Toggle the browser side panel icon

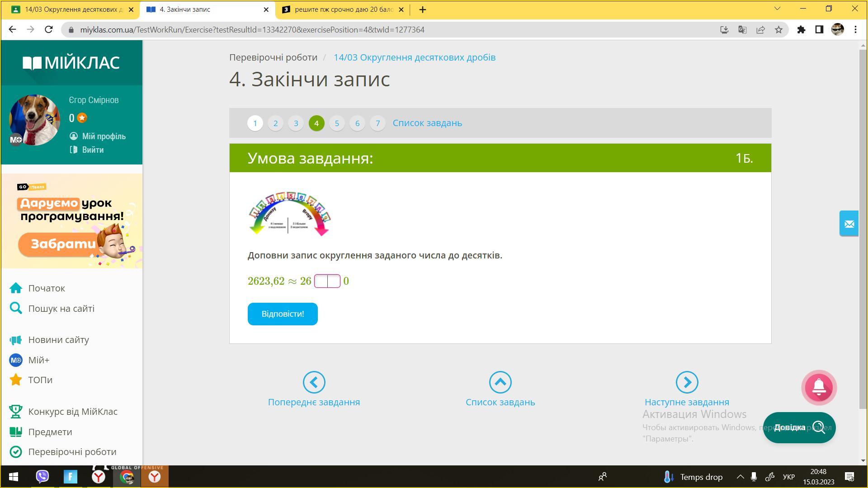[819, 30]
